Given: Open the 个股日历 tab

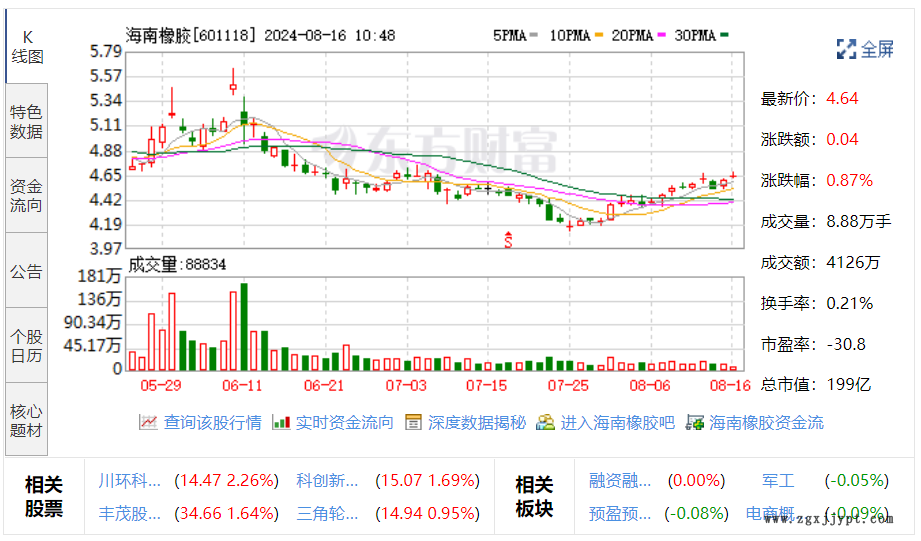Looking at the screenshot, I should pos(26,346).
